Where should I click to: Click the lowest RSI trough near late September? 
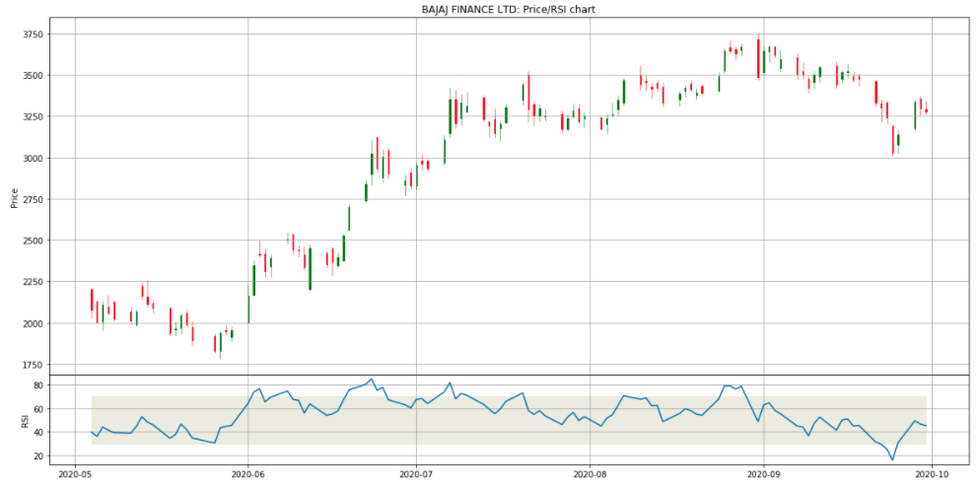(892, 459)
